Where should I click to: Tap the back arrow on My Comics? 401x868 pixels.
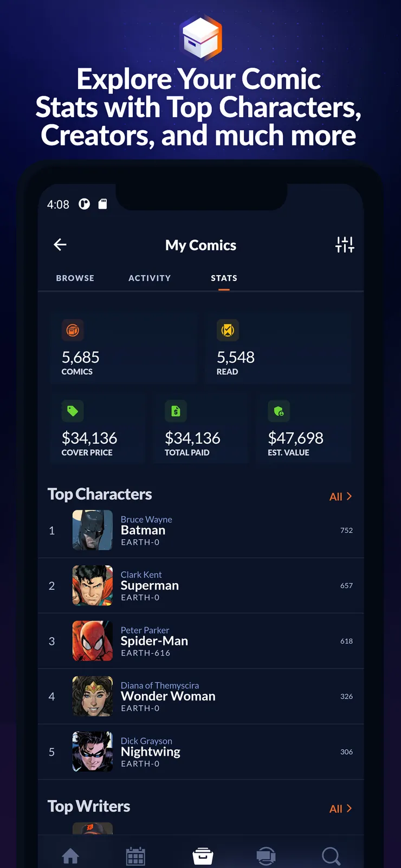click(60, 245)
